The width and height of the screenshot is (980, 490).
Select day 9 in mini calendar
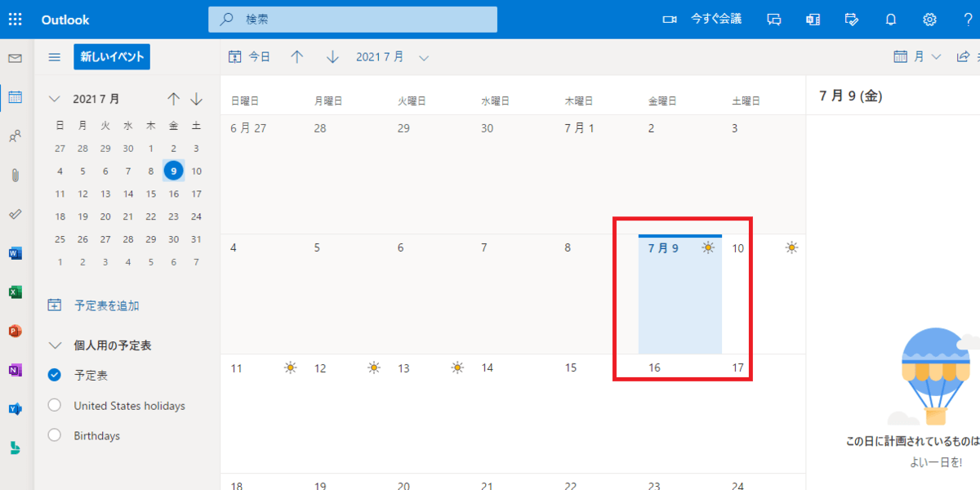173,171
